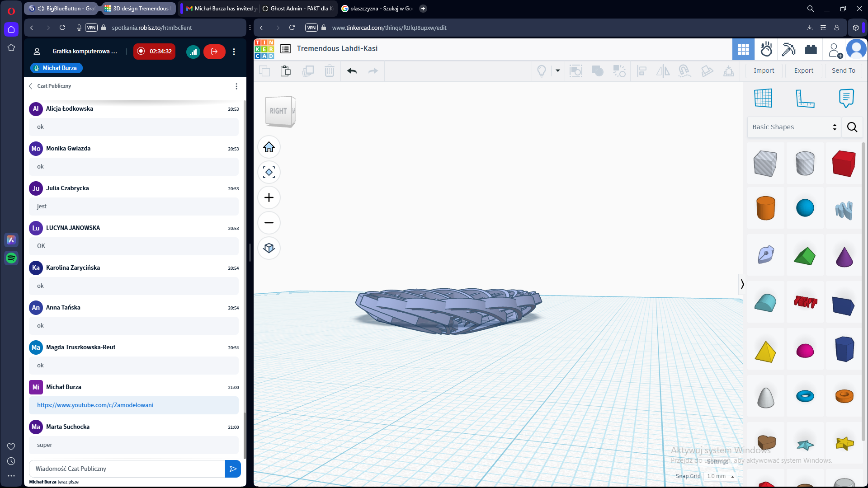The image size is (868, 488).
Task: Toggle between perspective and orthographic view
Action: point(269,248)
